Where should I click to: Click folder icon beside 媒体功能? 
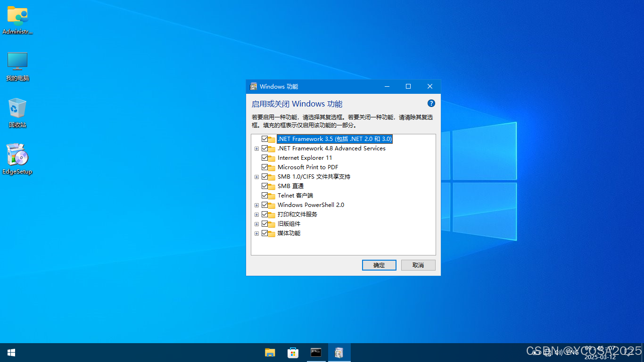(x=272, y=233)
